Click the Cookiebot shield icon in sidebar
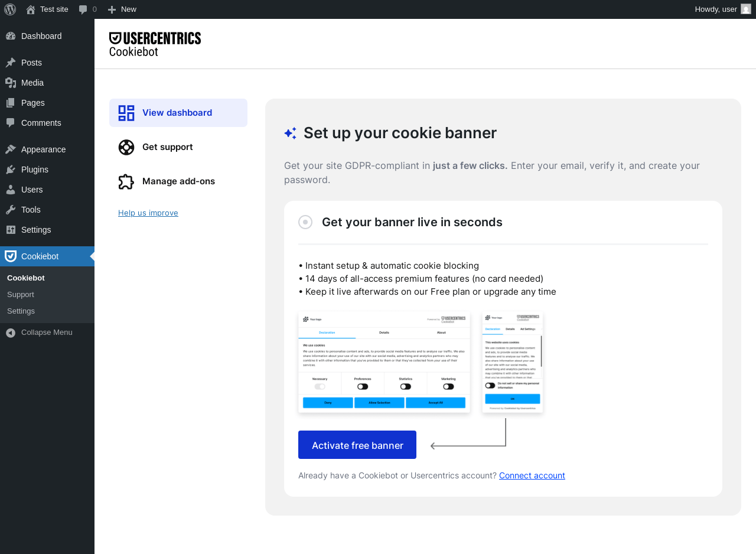The height and width of the screenshot is (554, 756). click(x=11, y=256)
